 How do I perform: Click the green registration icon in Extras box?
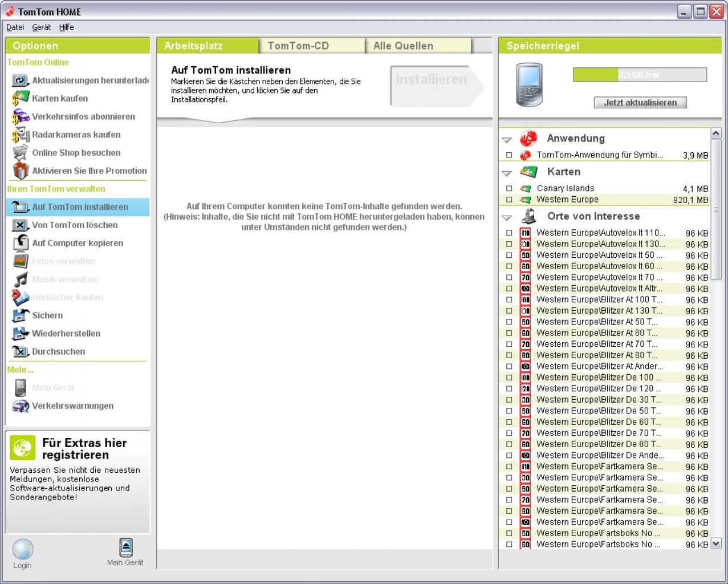coord(22,448)
